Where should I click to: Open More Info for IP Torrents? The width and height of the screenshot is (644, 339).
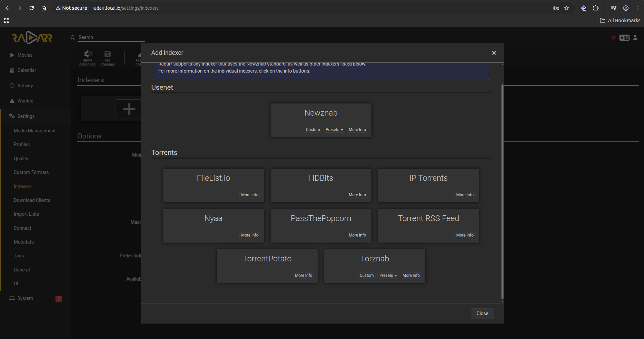(465, 195)
